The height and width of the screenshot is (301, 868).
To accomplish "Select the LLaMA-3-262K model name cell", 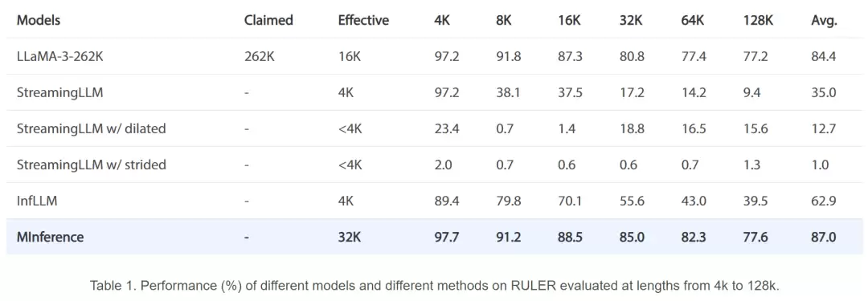I will pyautogui.click(x=59, y=56).
